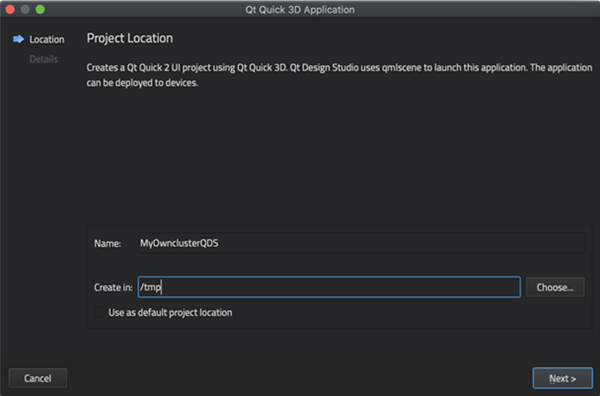Proceed with the Next > button
This screenshot has width=600, height=396.
(562, 378)
